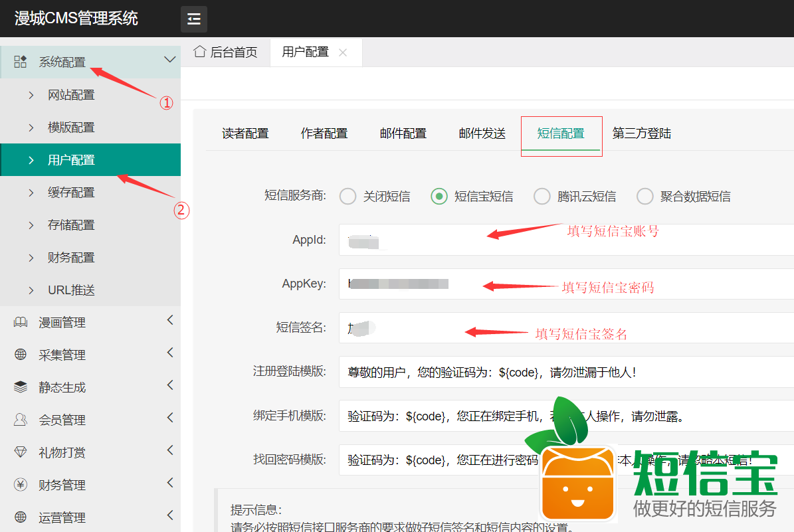Click the 系统配置 grid icon
The image size is (794, 532).
click(x=21, y=62)
